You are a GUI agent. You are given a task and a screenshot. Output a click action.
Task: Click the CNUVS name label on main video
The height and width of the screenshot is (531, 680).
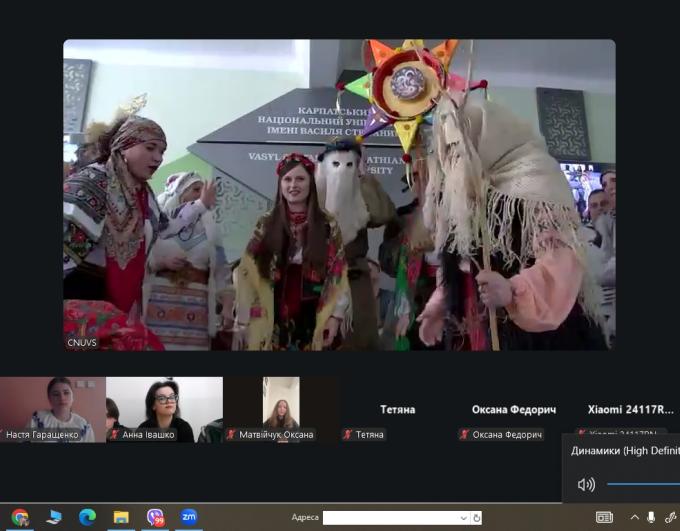82,343
